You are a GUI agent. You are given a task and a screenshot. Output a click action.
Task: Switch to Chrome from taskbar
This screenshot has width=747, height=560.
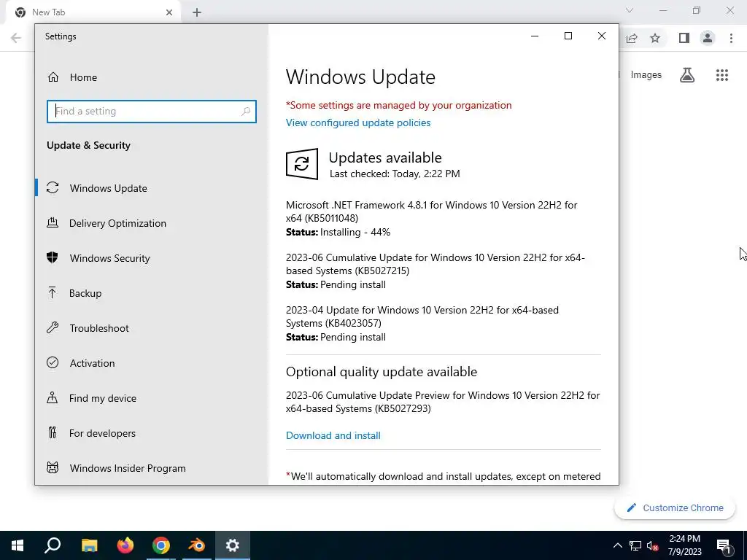161,545
